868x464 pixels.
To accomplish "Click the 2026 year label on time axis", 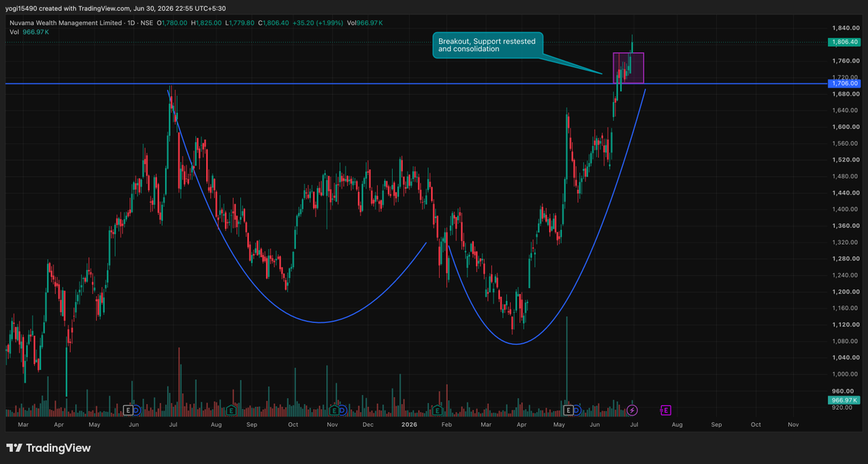I will [409, 426].
